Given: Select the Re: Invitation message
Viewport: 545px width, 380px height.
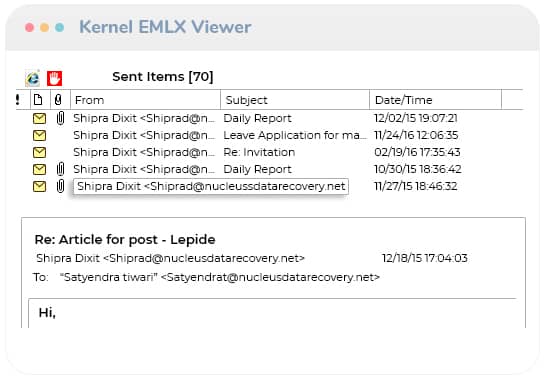Looking at the screenshot, I should pos(259,152).
